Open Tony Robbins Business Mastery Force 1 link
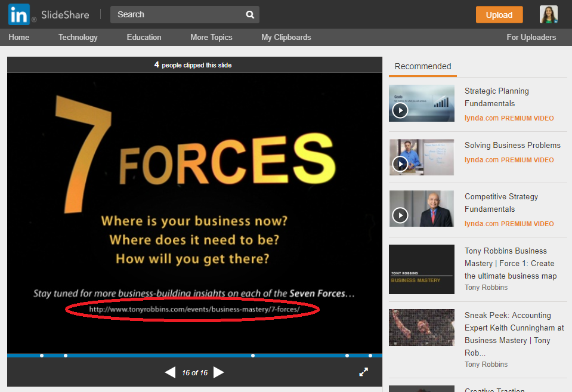Viewport: 572px width, 392px height. (x=511, y=263)
